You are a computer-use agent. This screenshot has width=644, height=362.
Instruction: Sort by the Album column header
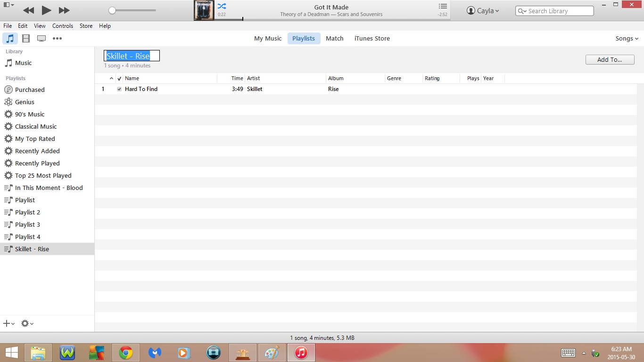tap(356, 79)
